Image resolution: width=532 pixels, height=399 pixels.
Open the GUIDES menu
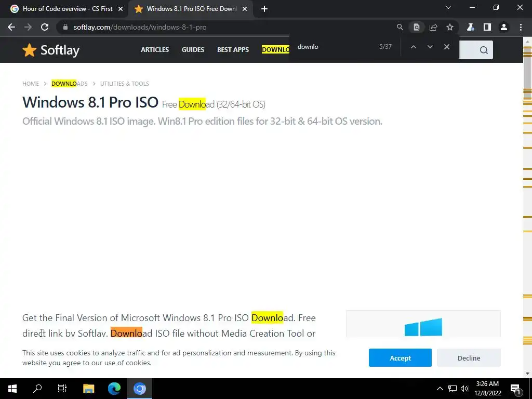(x=193, y=49)
